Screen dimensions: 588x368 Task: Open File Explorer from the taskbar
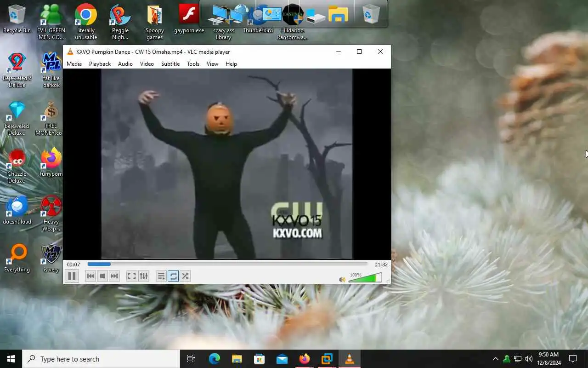237,359
